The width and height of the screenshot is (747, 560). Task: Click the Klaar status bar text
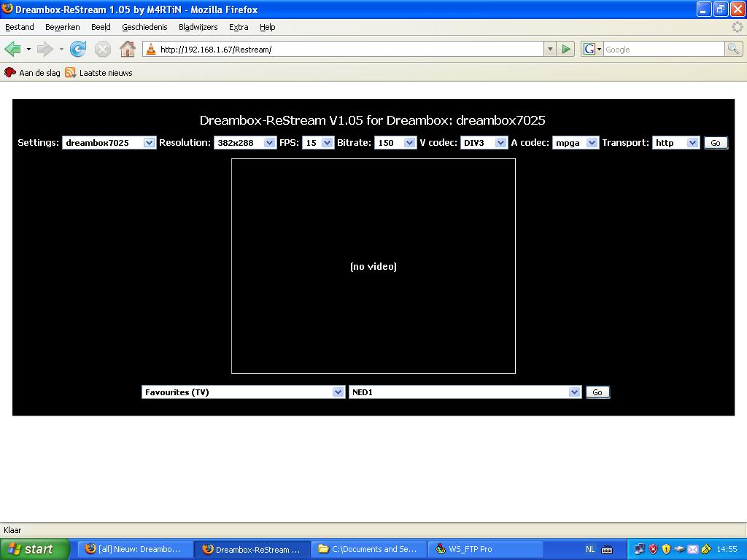point(12,530)
